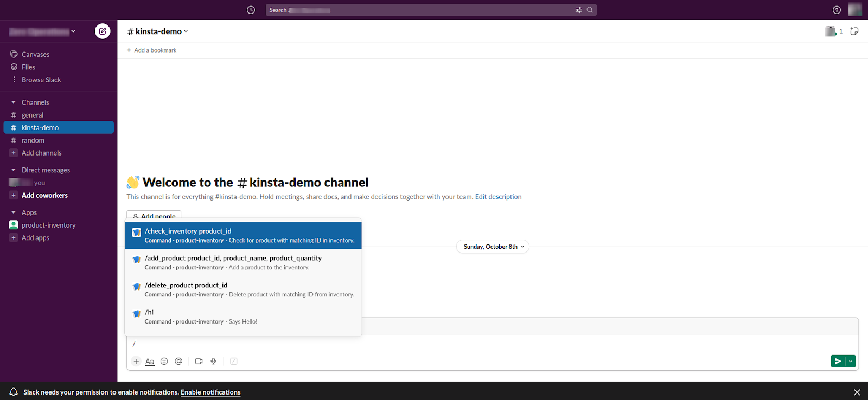The width and height of the screenshot is (868, 400).
Task: Click Add channels
Action: (41, 153)
